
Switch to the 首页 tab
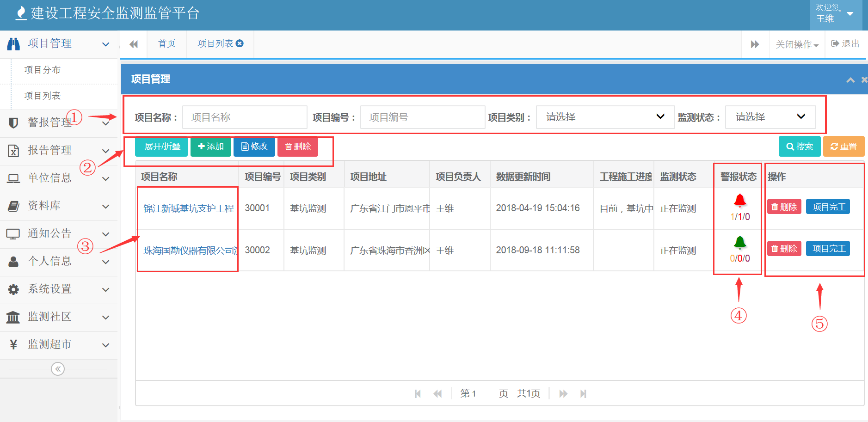pyautogui.click(x=166, y=43)
